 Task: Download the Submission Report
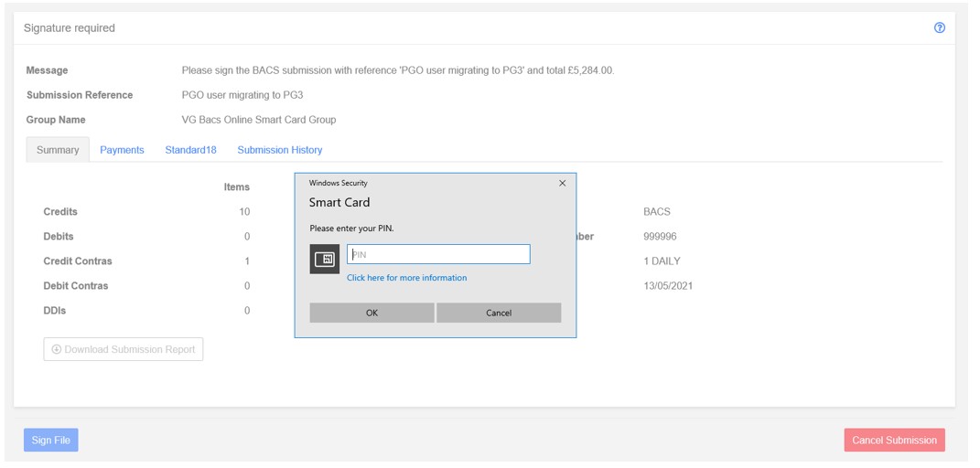[124, 349]
